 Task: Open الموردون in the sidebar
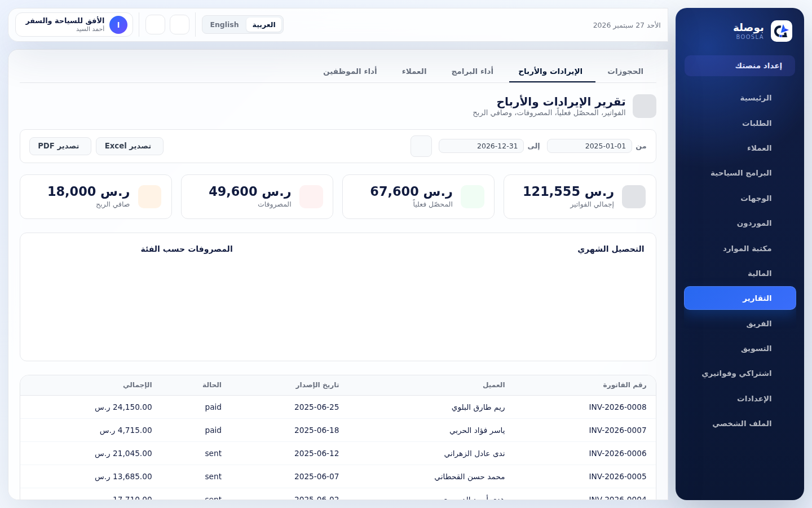(740, 223)
